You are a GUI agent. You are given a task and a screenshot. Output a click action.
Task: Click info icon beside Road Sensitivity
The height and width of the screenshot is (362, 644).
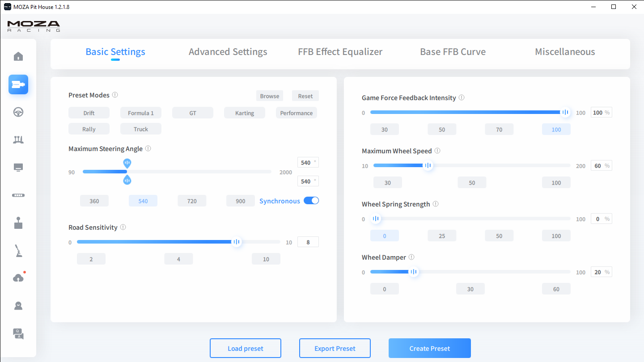123,227
